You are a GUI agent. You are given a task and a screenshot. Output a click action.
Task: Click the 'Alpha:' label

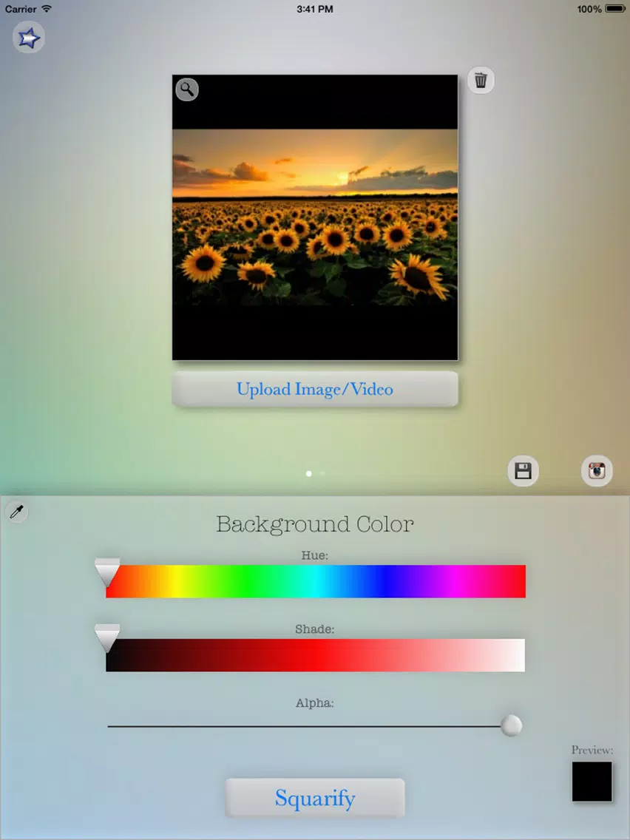click(x=314, y=703)
